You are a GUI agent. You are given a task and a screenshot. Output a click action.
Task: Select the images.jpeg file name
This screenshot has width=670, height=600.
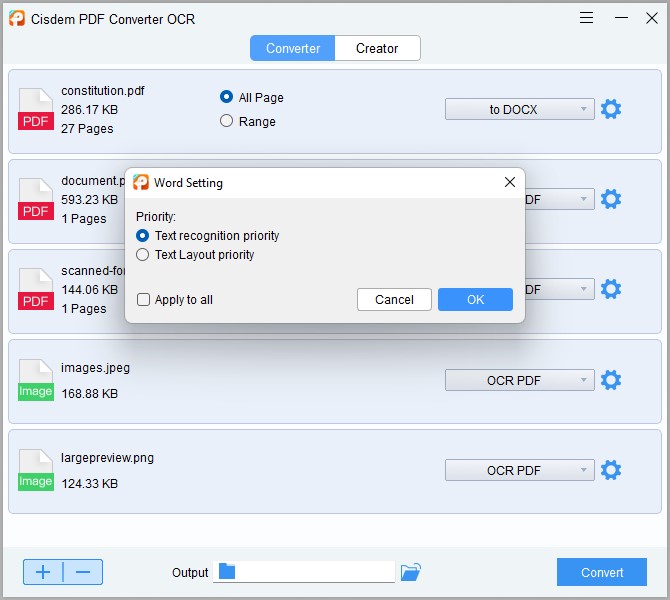click(95, 368)
